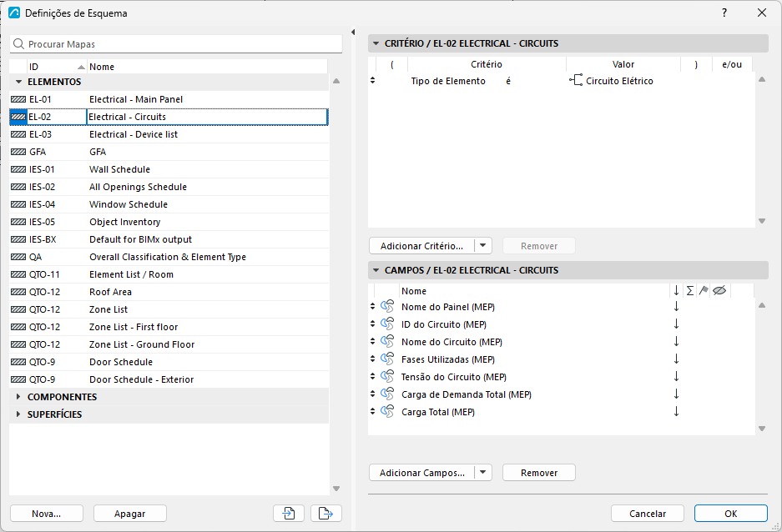This screenshot has width=782, height=532.
Task: Collapse the left panel with the arrow
Action: point(353,33)
